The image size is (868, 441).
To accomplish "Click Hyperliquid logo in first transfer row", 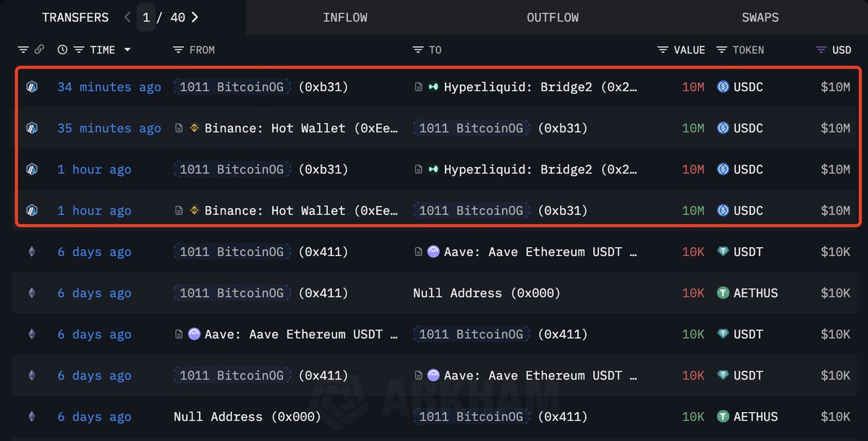I will point(433,87).
